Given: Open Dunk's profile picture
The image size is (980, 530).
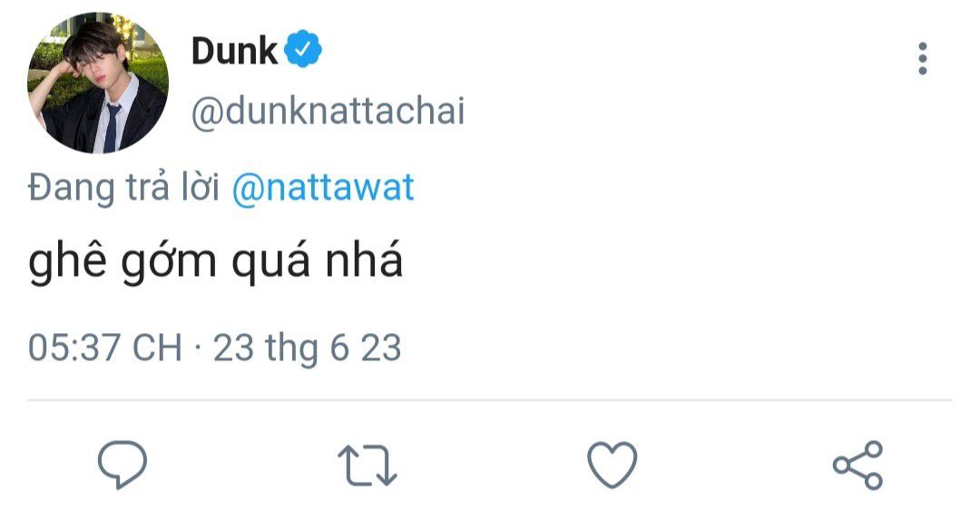Looking at the screenshot, I should tap(98, 83).
